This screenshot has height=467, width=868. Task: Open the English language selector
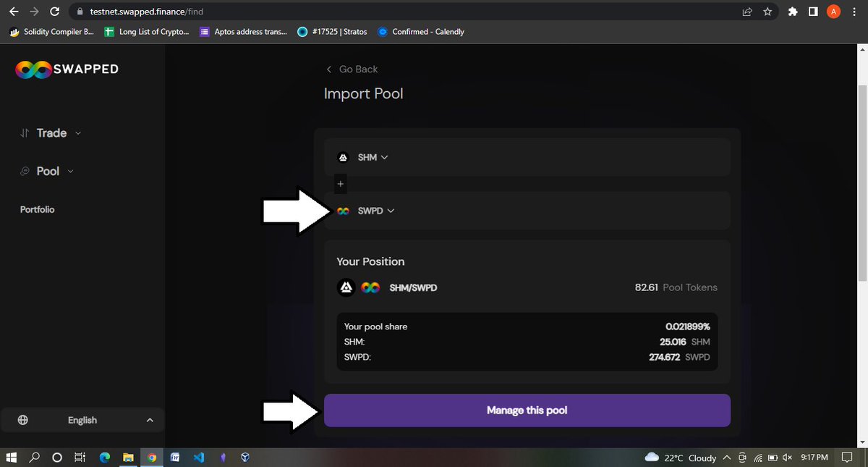[82, 420]
